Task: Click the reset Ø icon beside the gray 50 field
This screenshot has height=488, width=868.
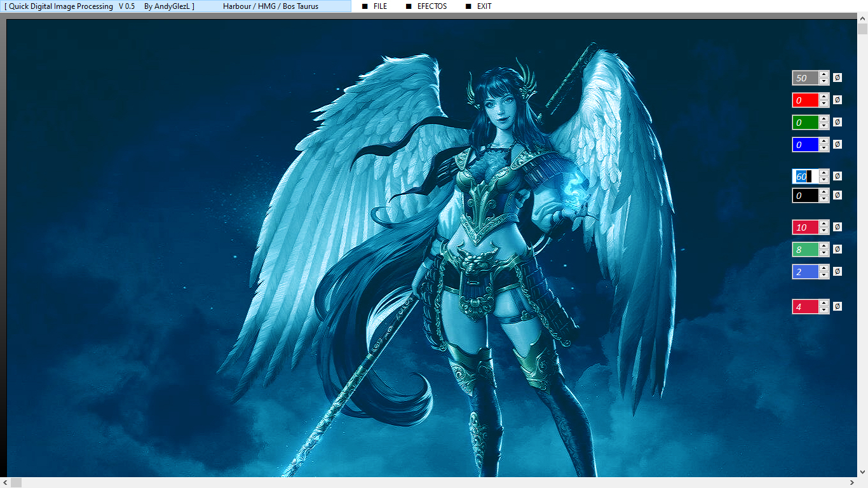Action: coord(837,78)
